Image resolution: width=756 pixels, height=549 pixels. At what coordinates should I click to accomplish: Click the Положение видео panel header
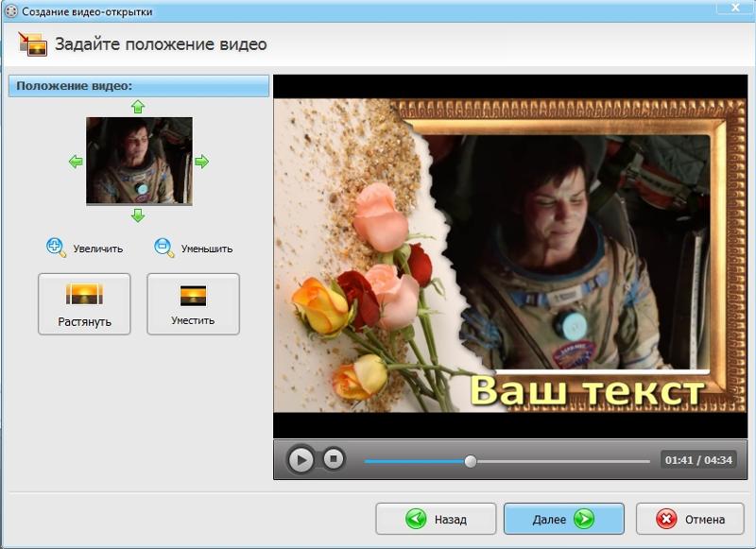138,86
